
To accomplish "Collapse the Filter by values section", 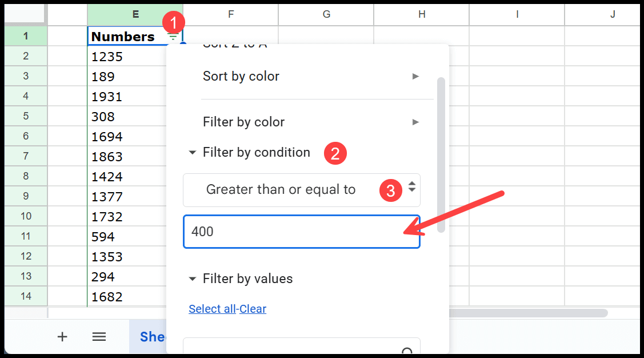I will 192,279.
